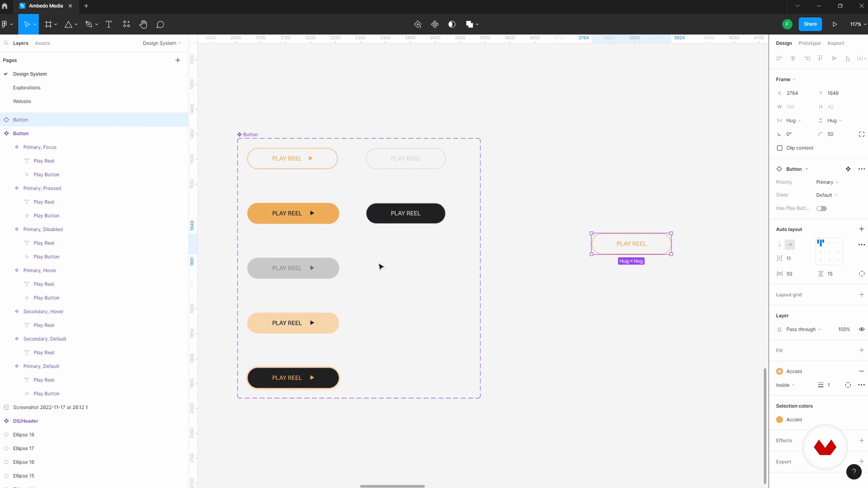Select the Move tool

coord(27,24)
